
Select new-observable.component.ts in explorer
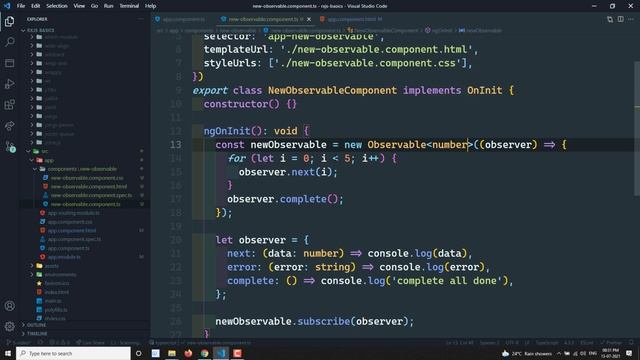(85, 204)
